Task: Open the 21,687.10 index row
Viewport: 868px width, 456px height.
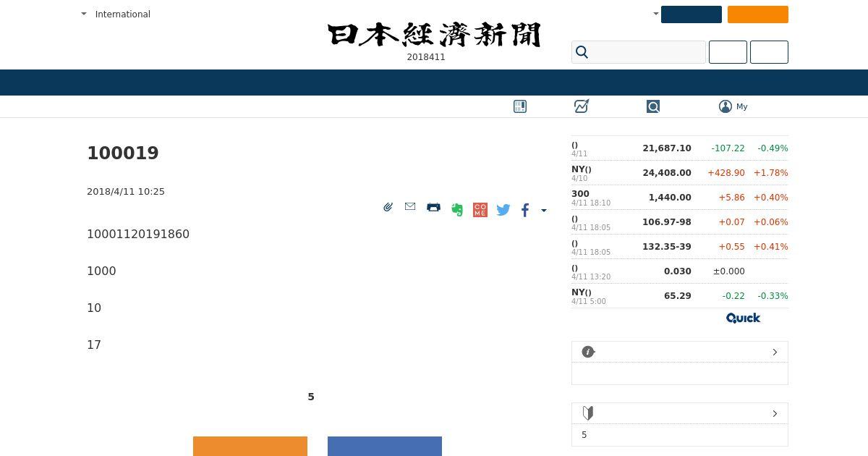Action: (680, 148)
